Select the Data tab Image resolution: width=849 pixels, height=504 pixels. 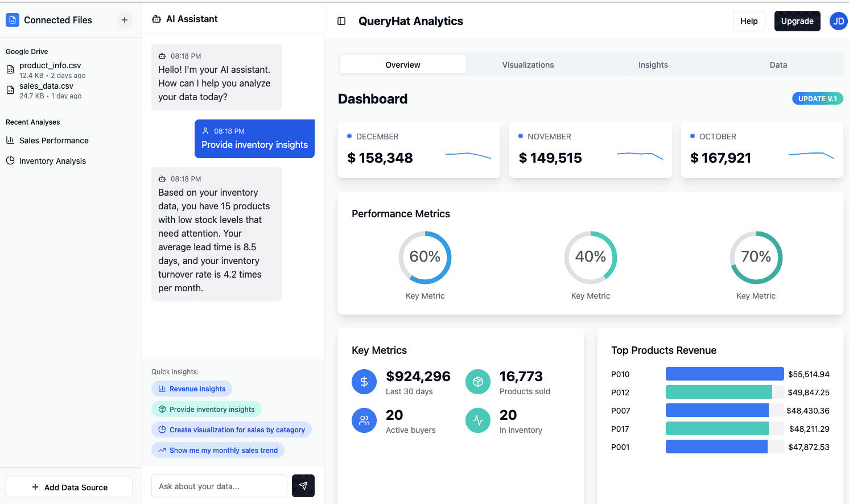coord(778,65)
